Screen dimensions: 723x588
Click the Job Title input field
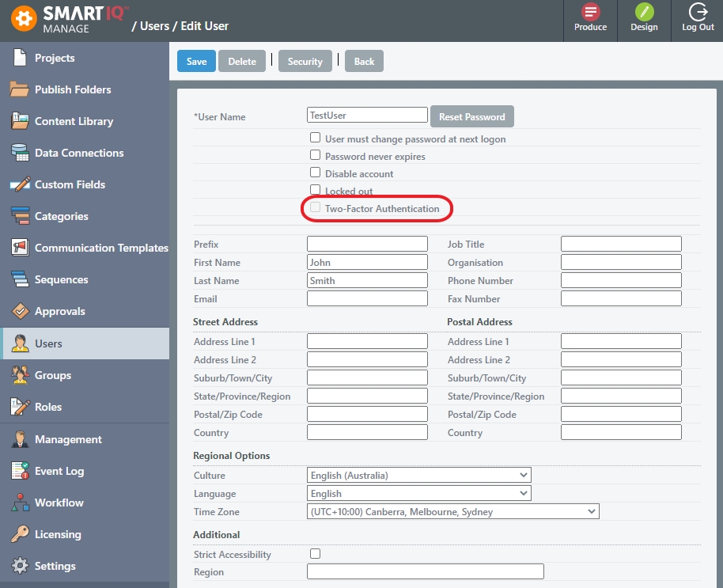621,244
